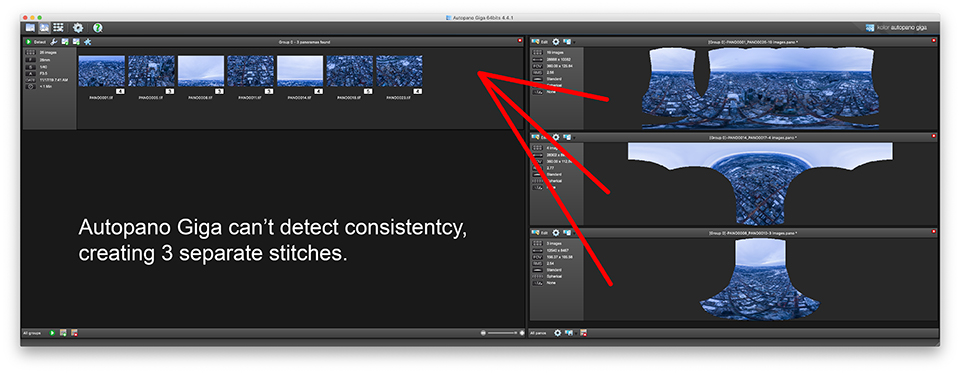Image resolution: width=960 pixels, height=373 pixels.
Task: Click the blue star wizard icon
Action: pyautogui.click(x=88, y=42)
